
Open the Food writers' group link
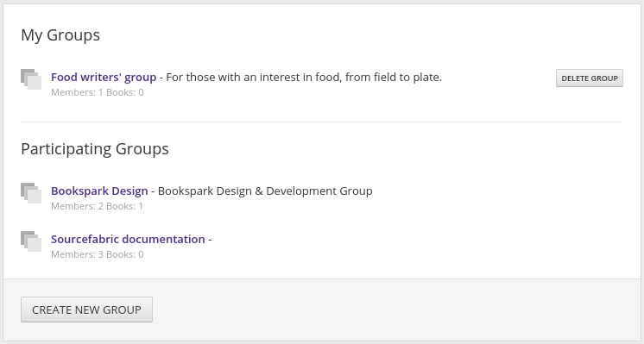104,77
